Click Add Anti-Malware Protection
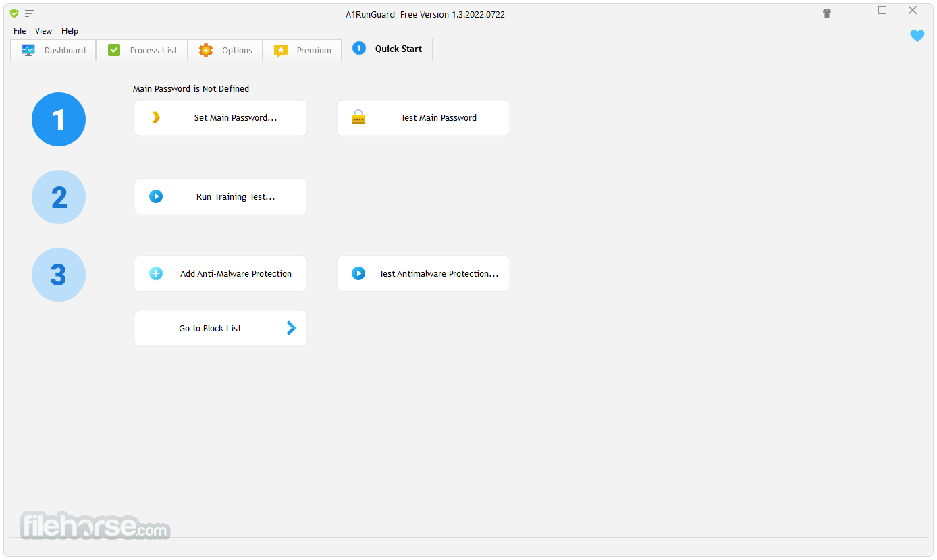This screenshot has height=560, width=937. [221, 274]
